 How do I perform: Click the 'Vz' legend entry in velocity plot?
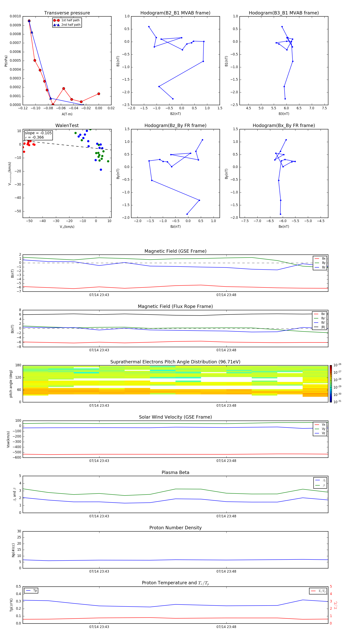click(320, 433)
